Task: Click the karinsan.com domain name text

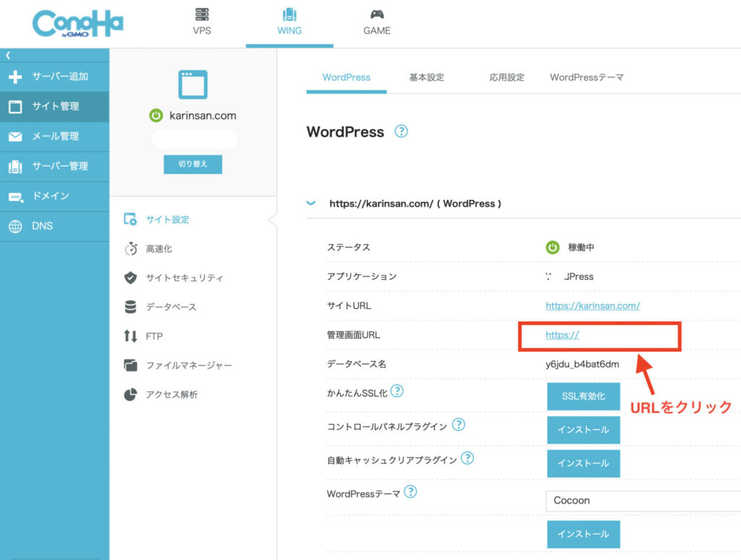Action: [203, 116]
